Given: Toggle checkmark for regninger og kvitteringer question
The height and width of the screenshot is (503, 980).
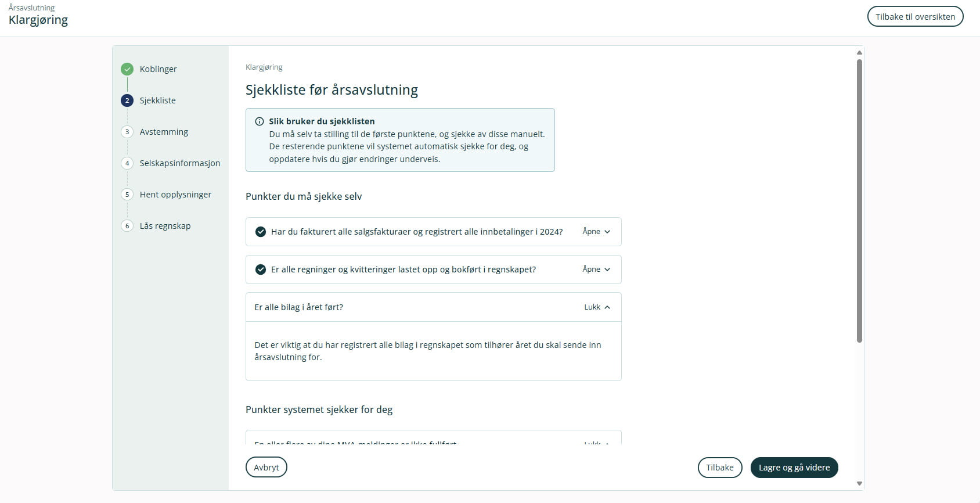Looking at the screenshot, I should [x=261, y=270].
